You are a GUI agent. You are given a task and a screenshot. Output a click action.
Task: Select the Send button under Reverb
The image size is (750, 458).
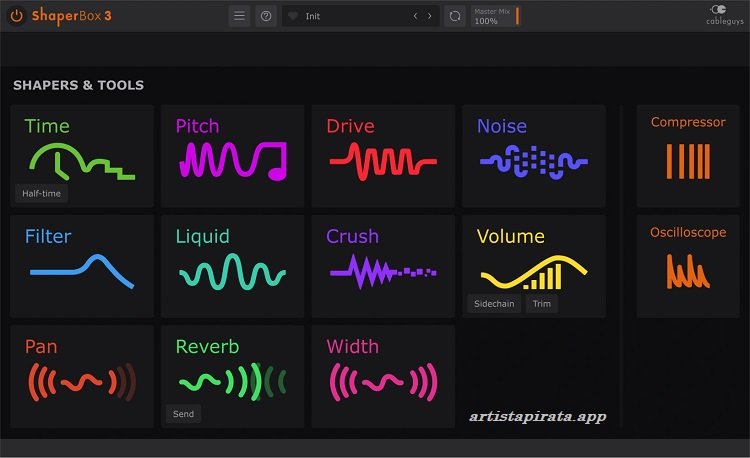183,413
